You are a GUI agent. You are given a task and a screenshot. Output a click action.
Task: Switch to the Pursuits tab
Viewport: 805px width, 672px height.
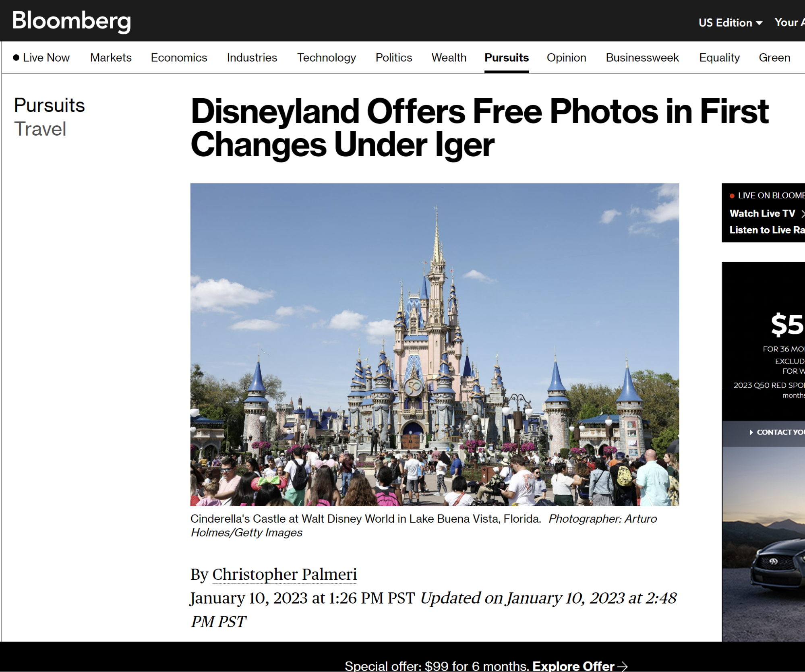(507, 58)
